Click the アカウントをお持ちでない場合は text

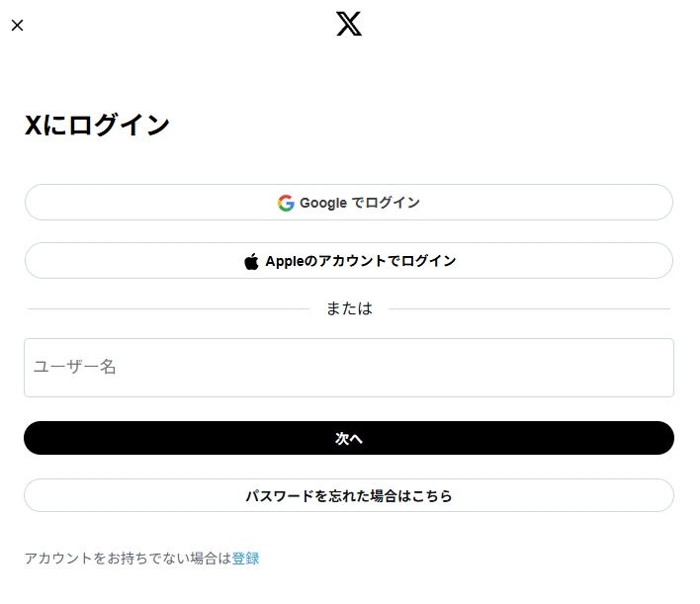point(128,559)
